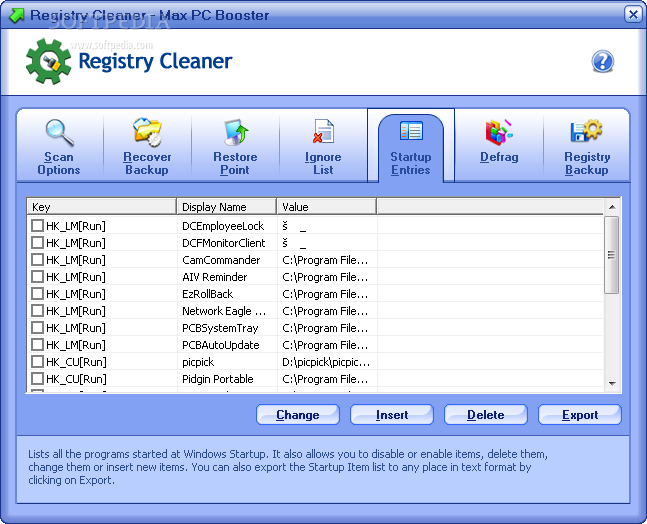Image resolution: width=647 pixels, height=524 pixels.
Task: Select the Startup Entries tab label
Action: (411, 163)
